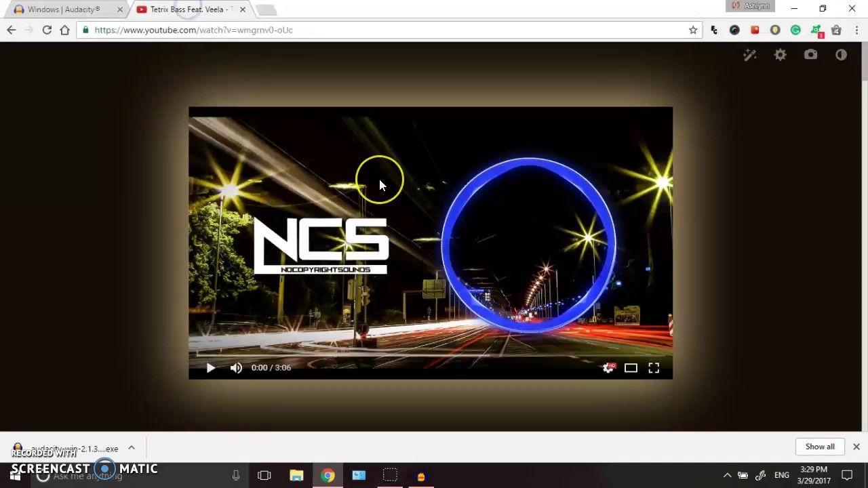The image size is (868, 488).
Task: Open the EC extension icon
Action: click(x=714, y=30)
